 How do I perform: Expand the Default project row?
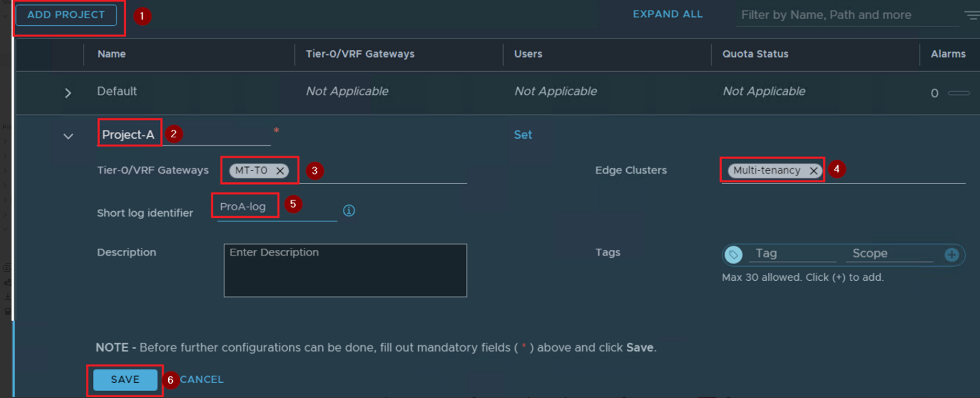click(68, 93)
